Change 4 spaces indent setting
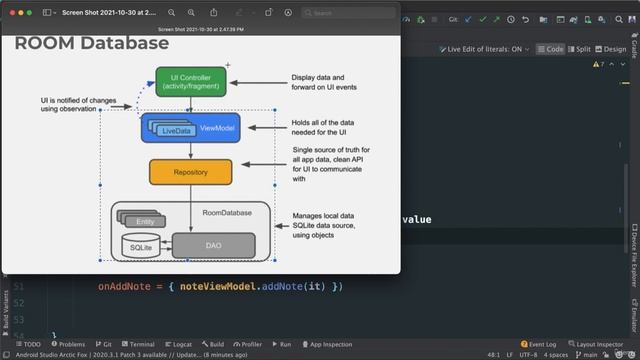This screenshot has height=360, width=640. tap(556, 355)
